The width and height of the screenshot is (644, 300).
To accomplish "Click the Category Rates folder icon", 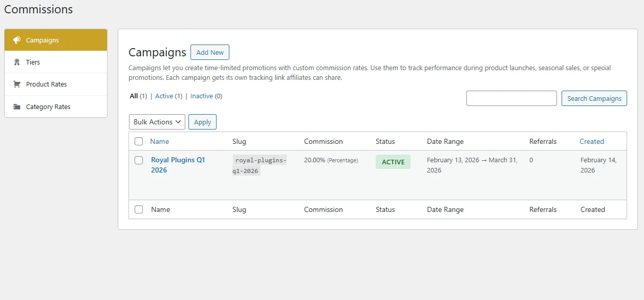I will coord(17,107).
